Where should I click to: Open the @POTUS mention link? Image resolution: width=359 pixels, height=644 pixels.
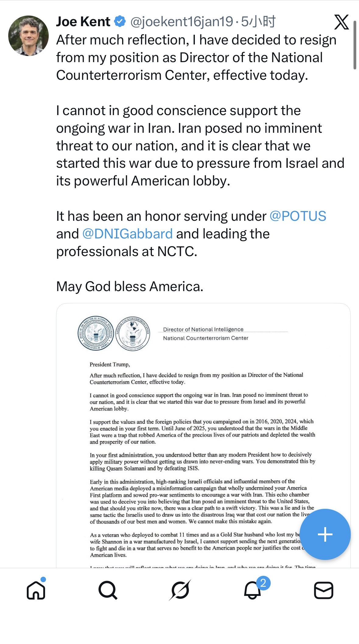[x=298, y=216]
